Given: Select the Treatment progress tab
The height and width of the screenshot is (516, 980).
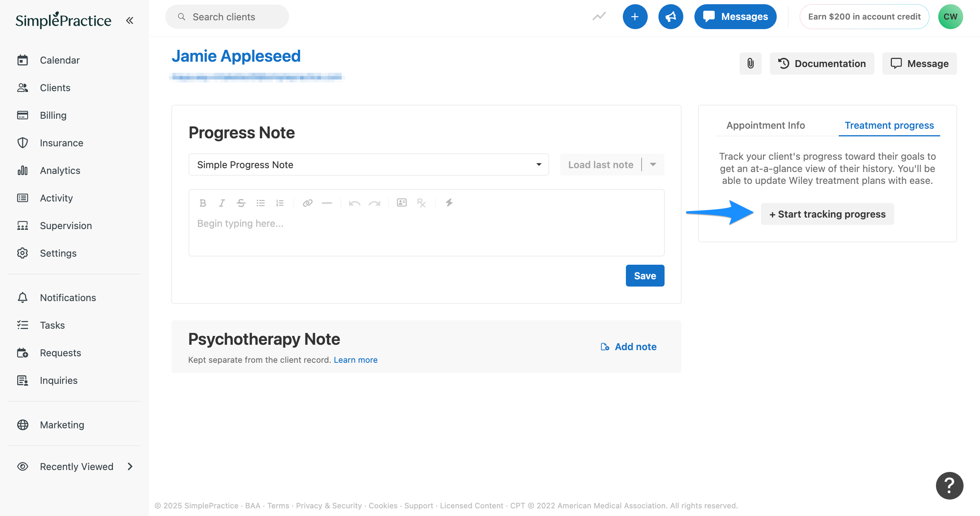Looking at the screenshot, I should tap(889, 125).
